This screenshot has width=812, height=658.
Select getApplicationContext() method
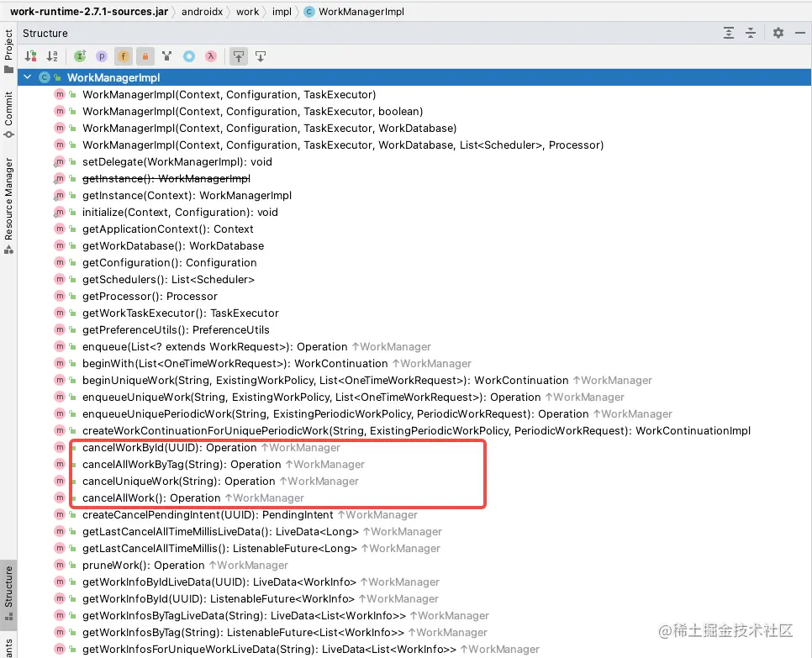click(168, 229)
